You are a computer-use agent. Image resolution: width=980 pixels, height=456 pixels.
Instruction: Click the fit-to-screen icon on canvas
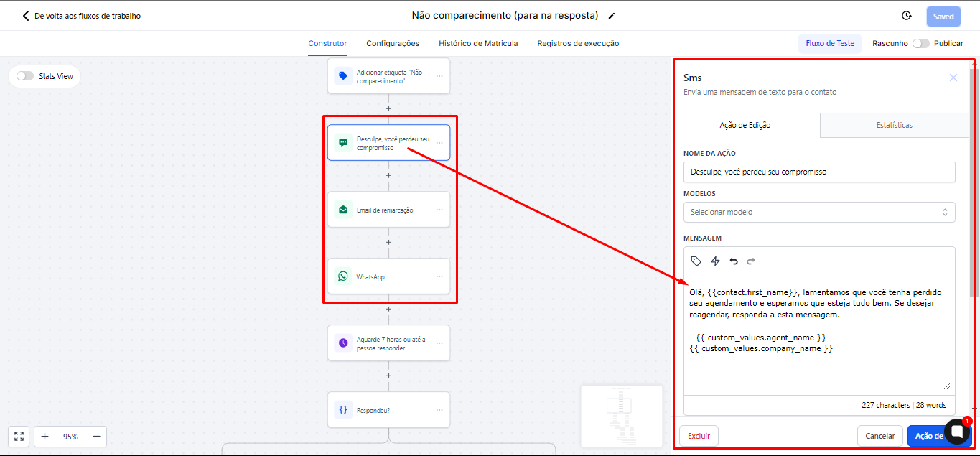(x=19, y=437)
